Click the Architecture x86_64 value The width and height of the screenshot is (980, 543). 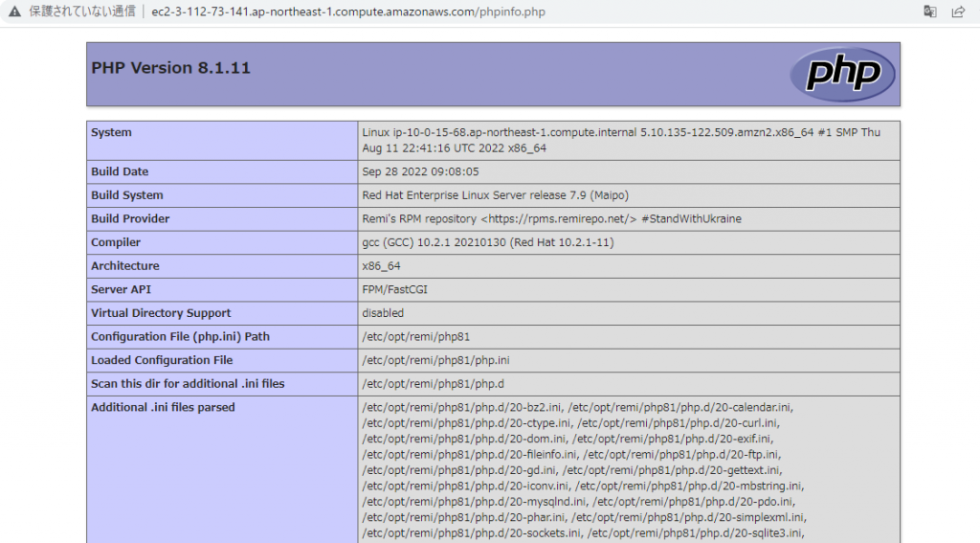coord(381,266)
